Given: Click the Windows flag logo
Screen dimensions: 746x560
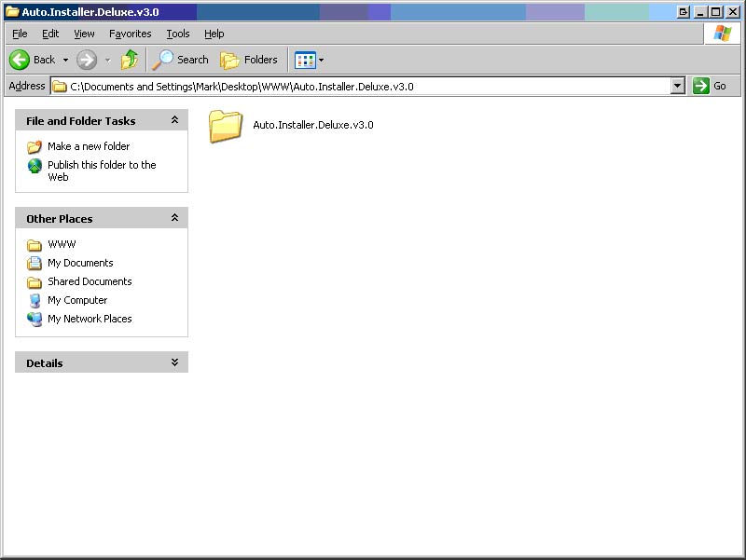Looking at the screenshot, I should pos(722,34).
